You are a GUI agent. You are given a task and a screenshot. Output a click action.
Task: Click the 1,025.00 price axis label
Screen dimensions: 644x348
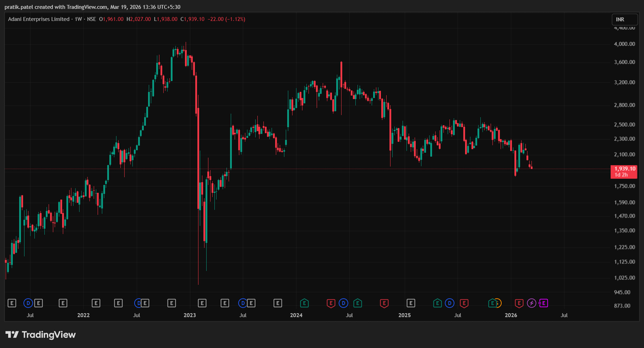[x=624, y=278]
